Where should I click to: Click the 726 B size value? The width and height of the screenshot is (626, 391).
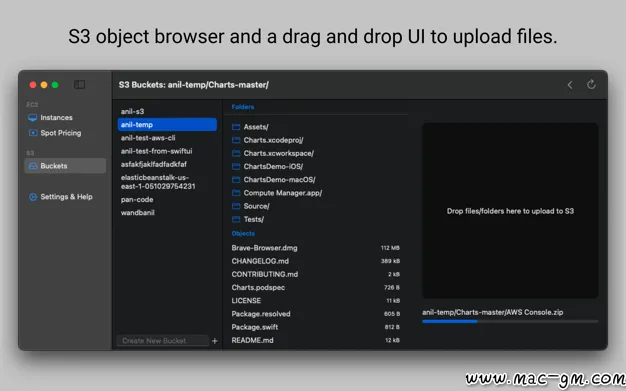click(392, 288)
